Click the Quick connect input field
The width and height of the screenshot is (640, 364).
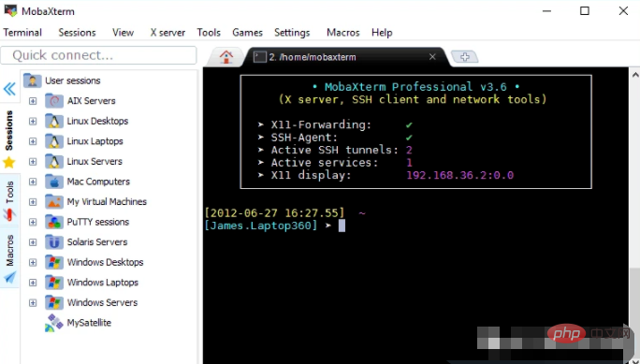[98, 55]
